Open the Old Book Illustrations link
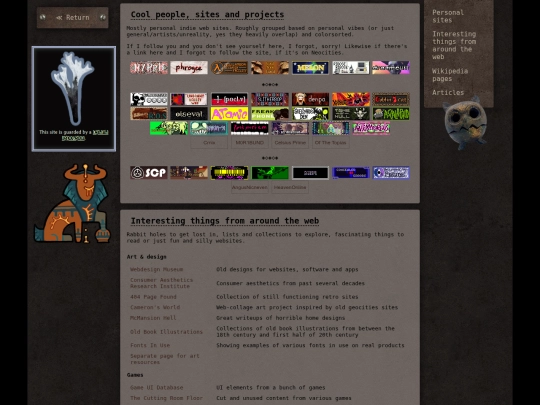Image resolution: width=540 pixels, height=405 pixels. [x=166, y=332]
